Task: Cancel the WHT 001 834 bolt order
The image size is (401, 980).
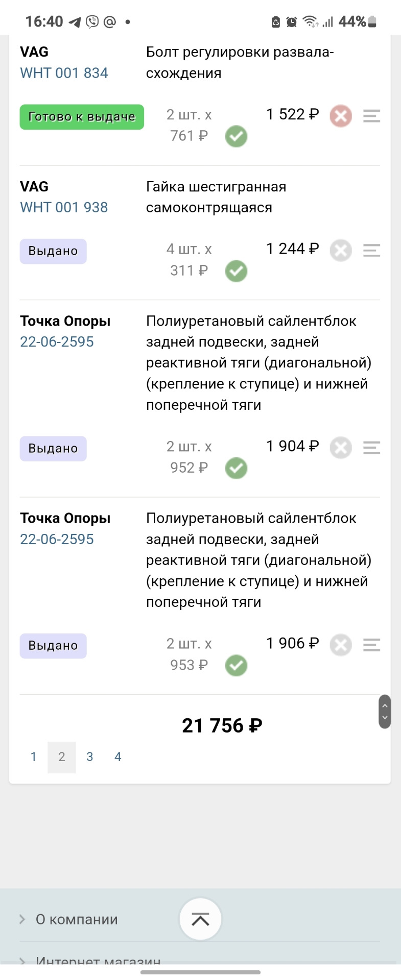Action: click(x=341, y=116)
